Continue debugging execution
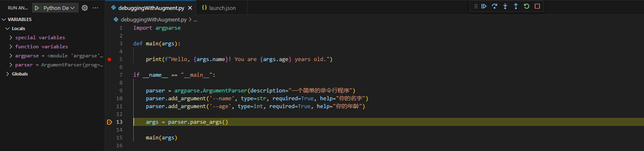Viewport: 644px width, 151px height. pyautogui.click(x=484, y=6)
